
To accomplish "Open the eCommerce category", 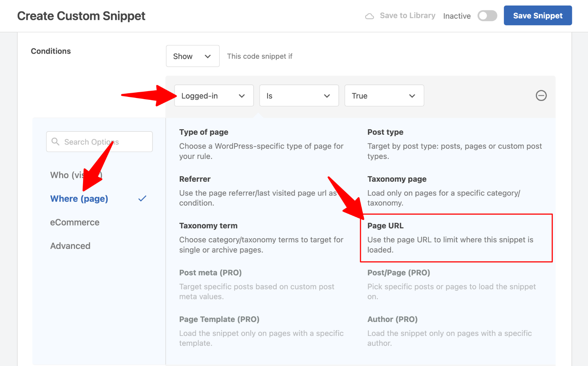I will (x=75, y=222).
